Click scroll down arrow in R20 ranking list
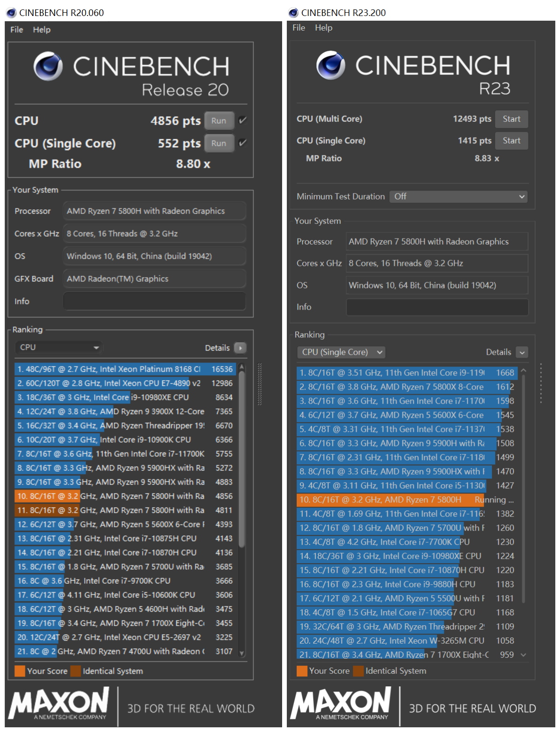Image resolution: width=560 pixels, height=732 pixels. coord(242,653)
